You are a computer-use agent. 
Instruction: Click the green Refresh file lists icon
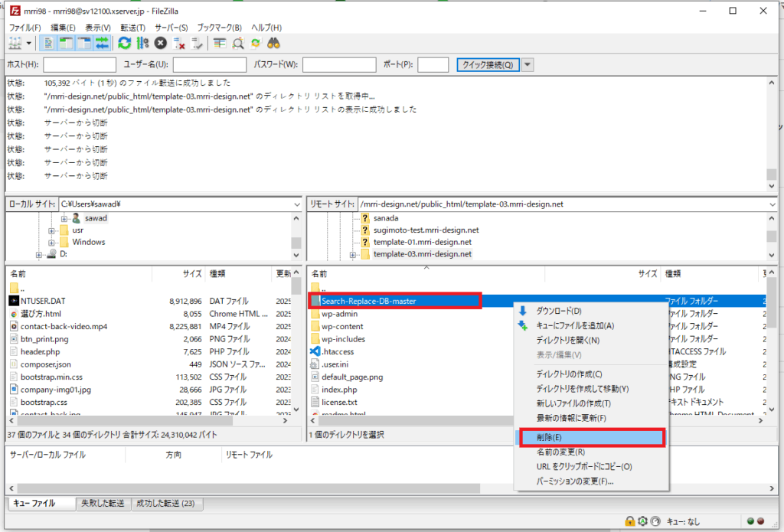click(124, 43)
